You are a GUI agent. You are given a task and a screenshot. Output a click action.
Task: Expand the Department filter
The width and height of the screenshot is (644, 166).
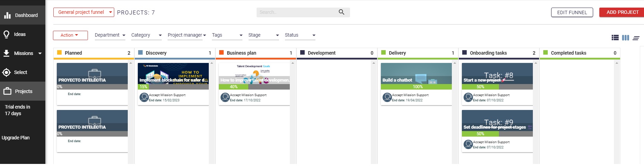coord(110,35)
